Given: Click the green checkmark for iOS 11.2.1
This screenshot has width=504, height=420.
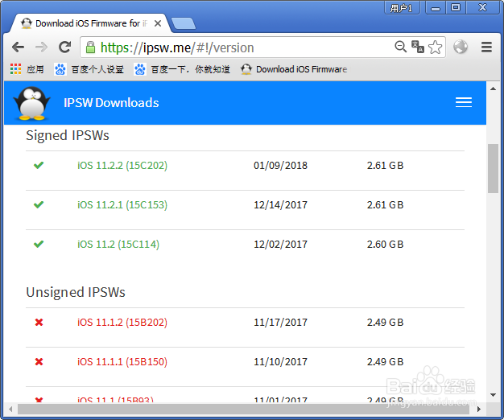Looking at the screenshot, I should click(x=39, y=205).
